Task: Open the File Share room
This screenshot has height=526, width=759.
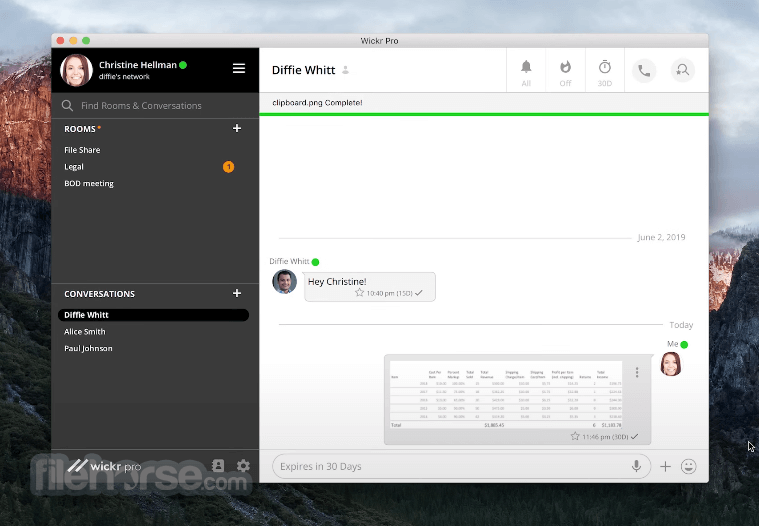Action: point(82,150)
